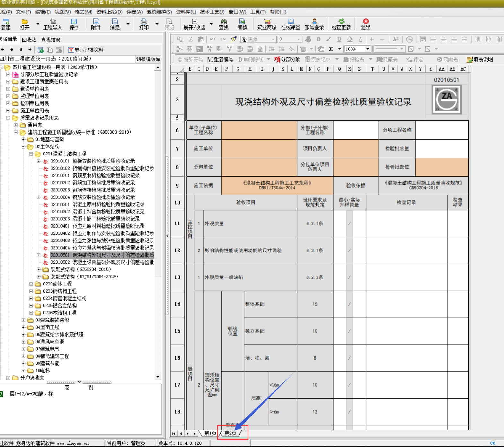Click the 替换 replace icon
The image size is (504, 447).
tap(242, 24)
